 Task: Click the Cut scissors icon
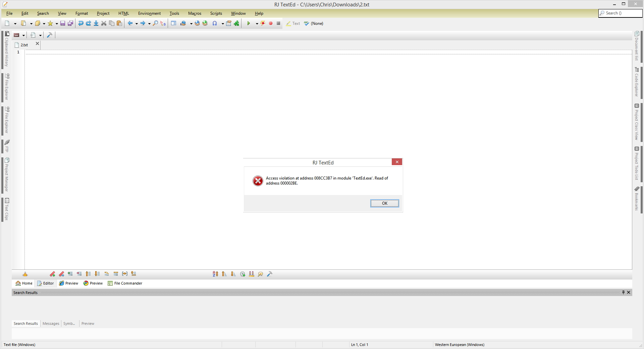tap(104, 23)
